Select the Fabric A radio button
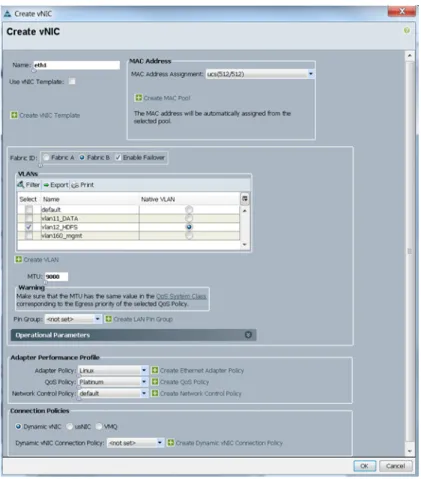The image size is (421, 479). tap(46, 157)
